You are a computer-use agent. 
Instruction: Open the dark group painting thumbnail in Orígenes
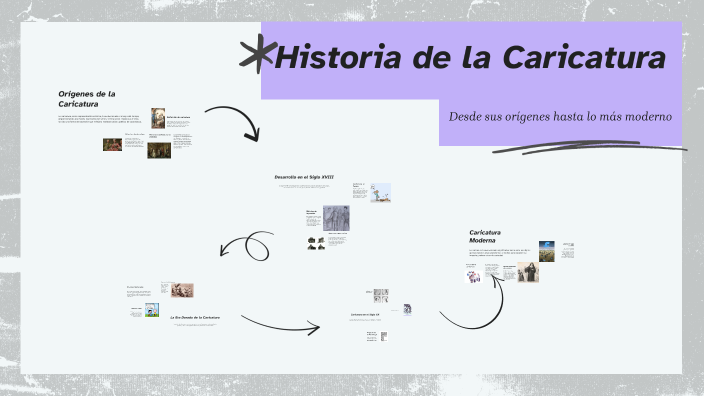(x=159, y=150)
